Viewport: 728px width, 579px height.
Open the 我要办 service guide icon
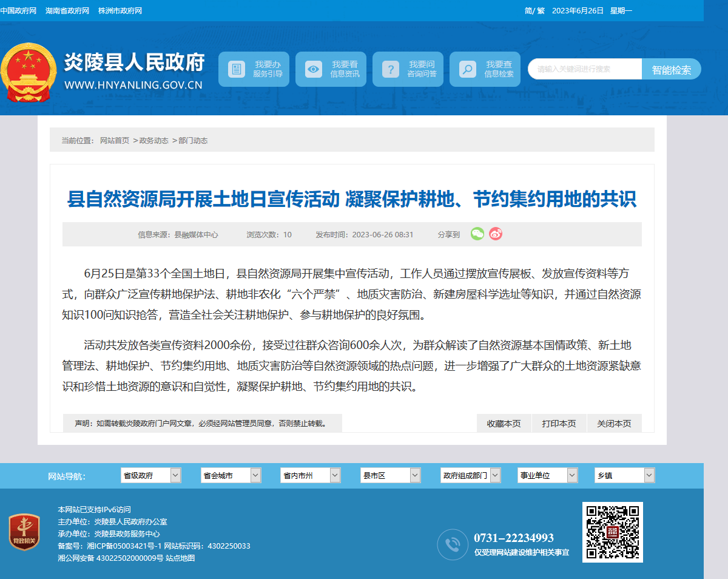[237, 69]
